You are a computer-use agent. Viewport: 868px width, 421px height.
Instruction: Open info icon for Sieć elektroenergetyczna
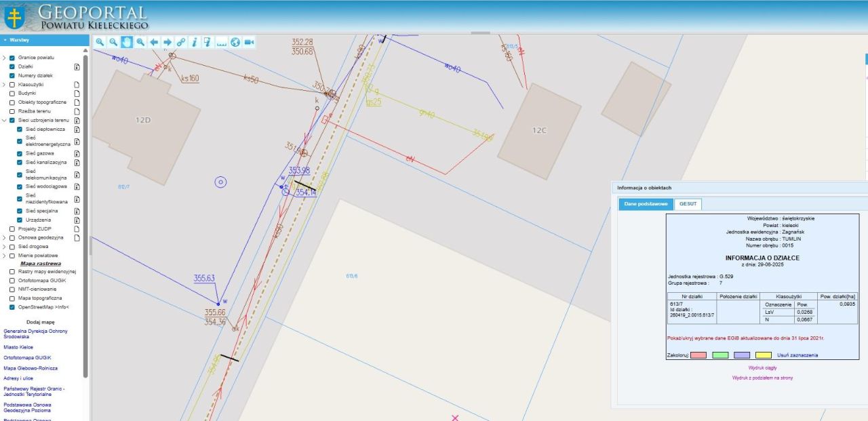coord(77,142)
